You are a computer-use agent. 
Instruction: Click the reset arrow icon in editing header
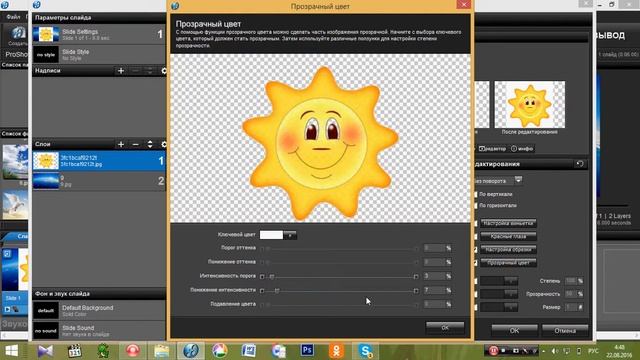pyautogui.click(x=580, y=164)
